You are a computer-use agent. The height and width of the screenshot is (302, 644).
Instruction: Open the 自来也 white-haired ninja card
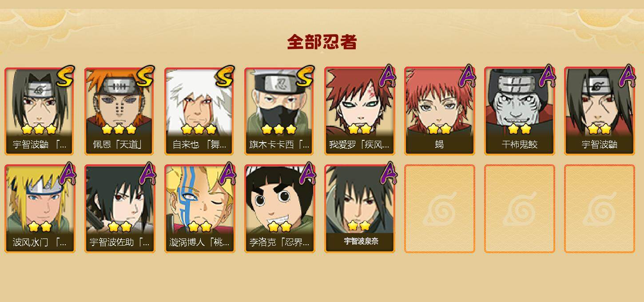coord(200,111)
